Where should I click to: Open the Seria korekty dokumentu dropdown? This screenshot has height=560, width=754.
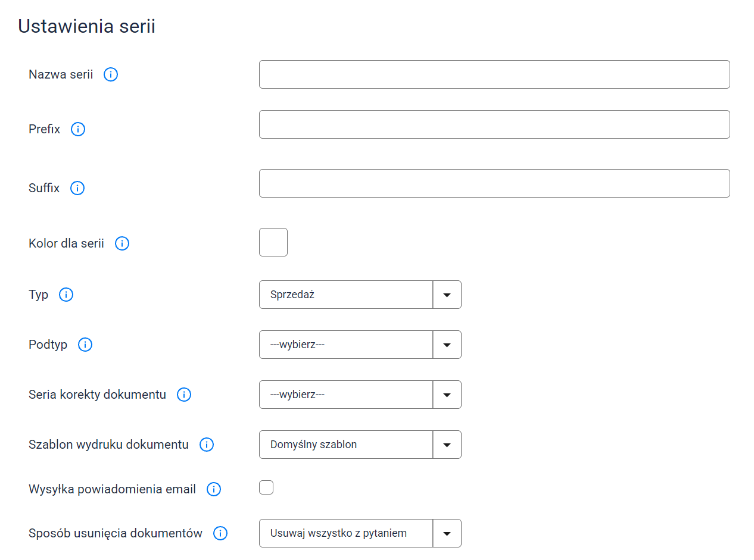[360, 395]
